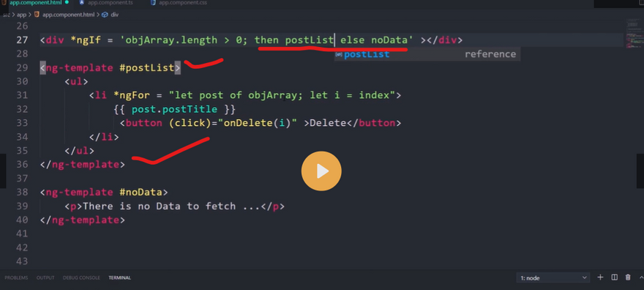
Task: Select the TERMINAL panel tab
Action: pyautogui.click(x=119, y=278)
